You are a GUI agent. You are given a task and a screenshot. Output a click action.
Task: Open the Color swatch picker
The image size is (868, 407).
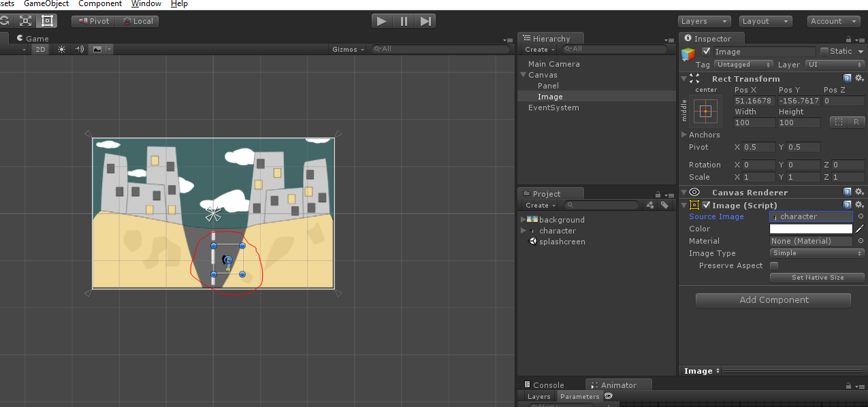811,229
